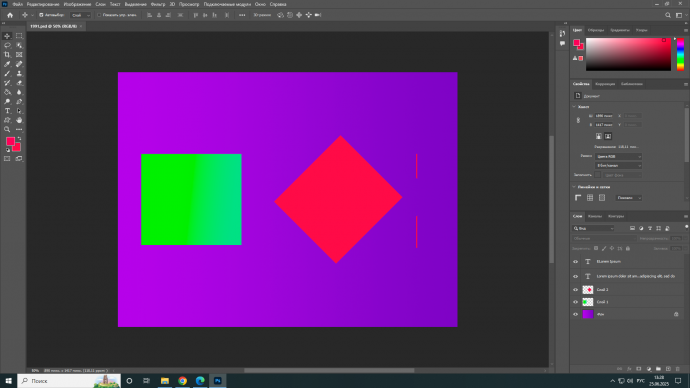The image size is (690, 388).
Task: Hide the Фон background layer
Action: click(575, 315)
